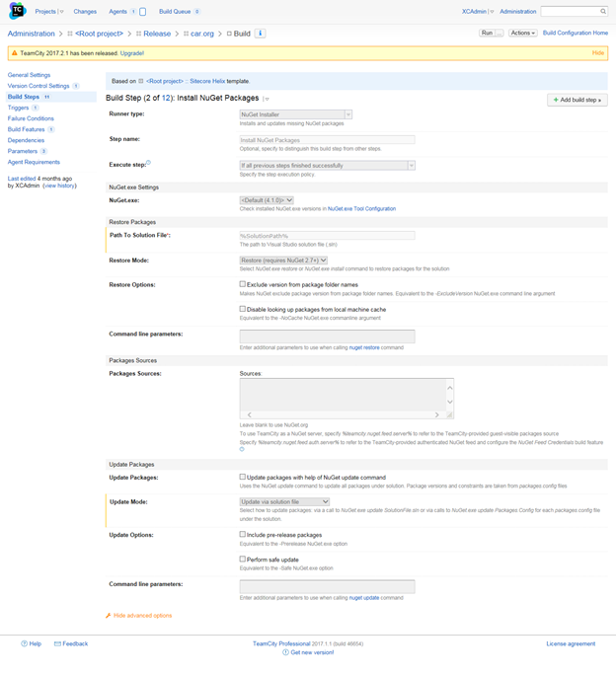Click the Upgrade link in banner
Viewport: 616px width, 674px height.
[x=132, y=53]
